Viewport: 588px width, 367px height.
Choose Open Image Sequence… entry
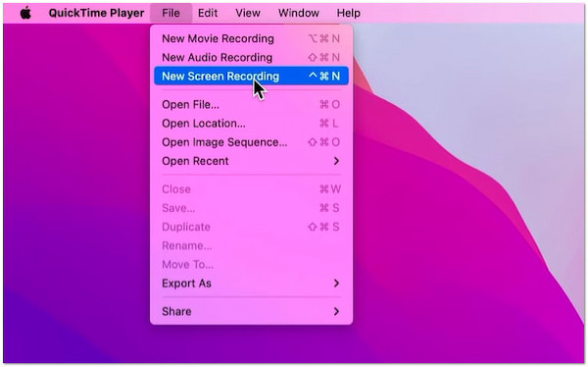251,142
